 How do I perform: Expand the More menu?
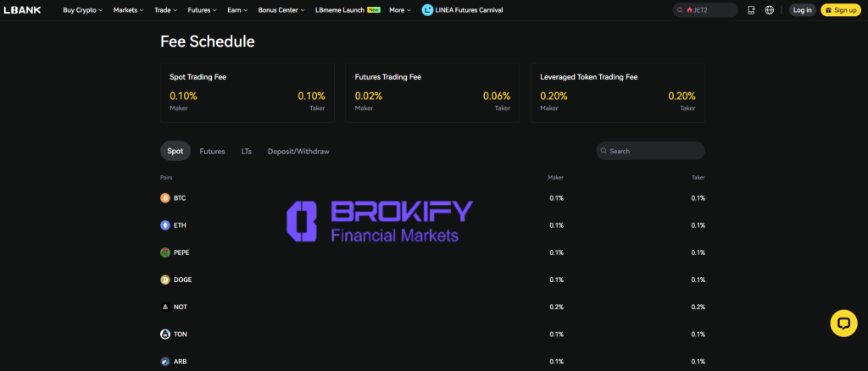[400, 10]
